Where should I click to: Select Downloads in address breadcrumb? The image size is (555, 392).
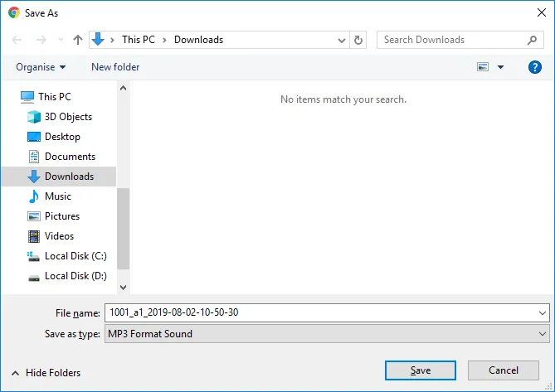[198, 40]
